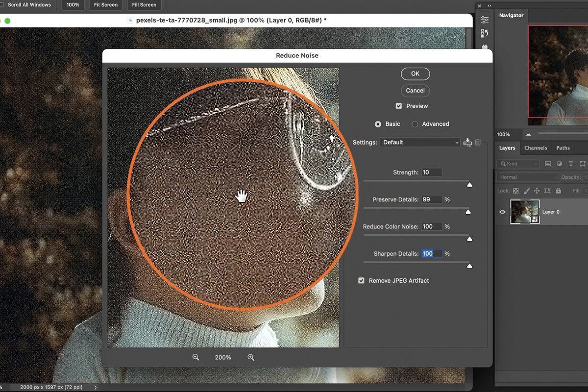Image resolution: width=588 pixels, height=392 pixels.
Task: Open the Kind layer filter dropdown
Action: (517, 164)
